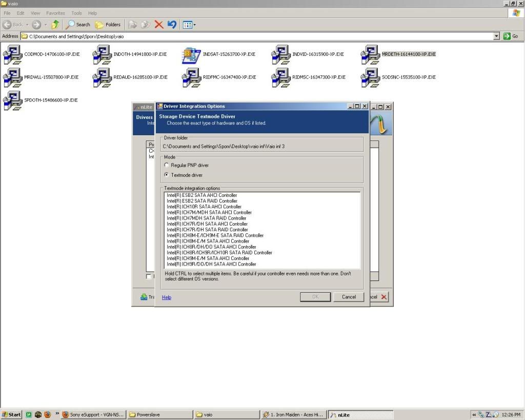The width and height of the screenshot is (525, 420).
Task: Select Intel(R) ESB2 SATA RAID Controller
Action: pyautogui.click(x=202, y=201)
